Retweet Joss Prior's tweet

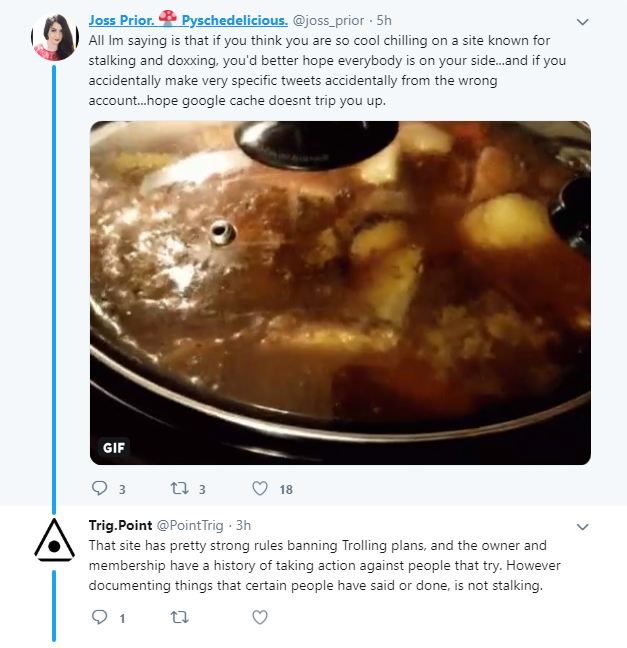click(180, 488)
